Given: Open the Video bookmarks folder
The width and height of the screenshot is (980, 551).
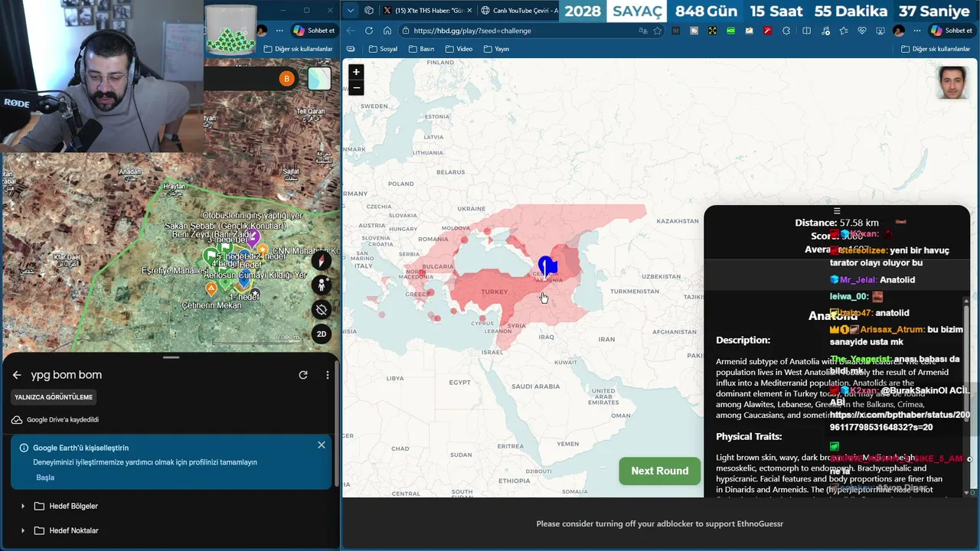Looking at the screenshot, I should pyautogui.click(x=459, y=49).
